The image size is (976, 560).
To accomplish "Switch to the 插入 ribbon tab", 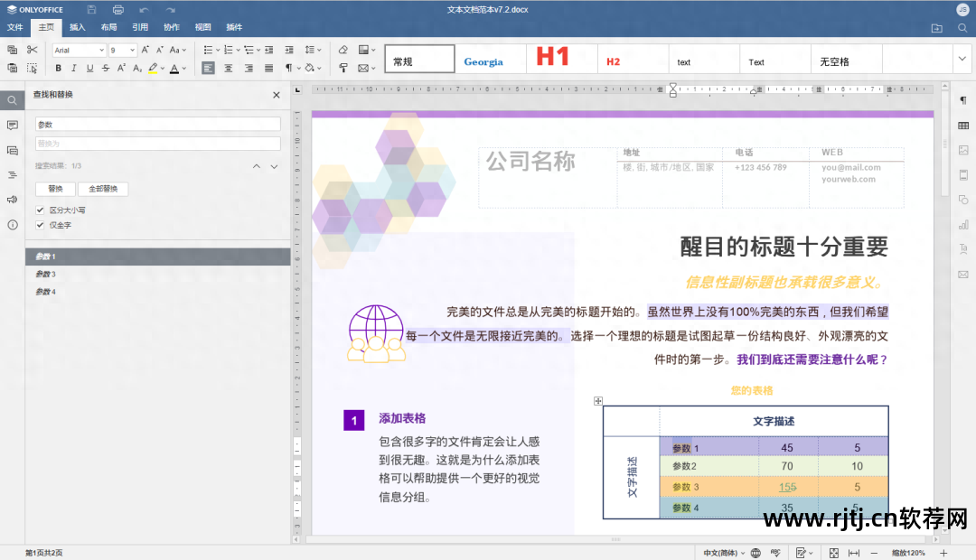I will pos(76,27).
